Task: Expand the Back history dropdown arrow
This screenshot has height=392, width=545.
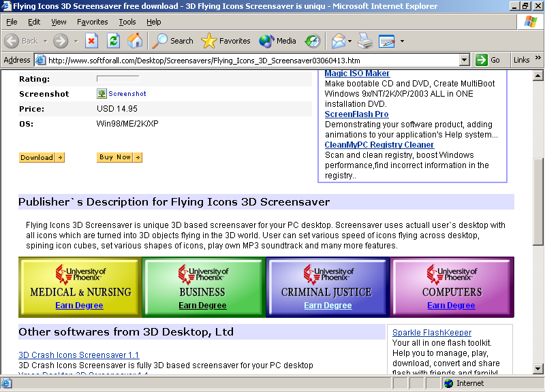Action: [45, 41]
